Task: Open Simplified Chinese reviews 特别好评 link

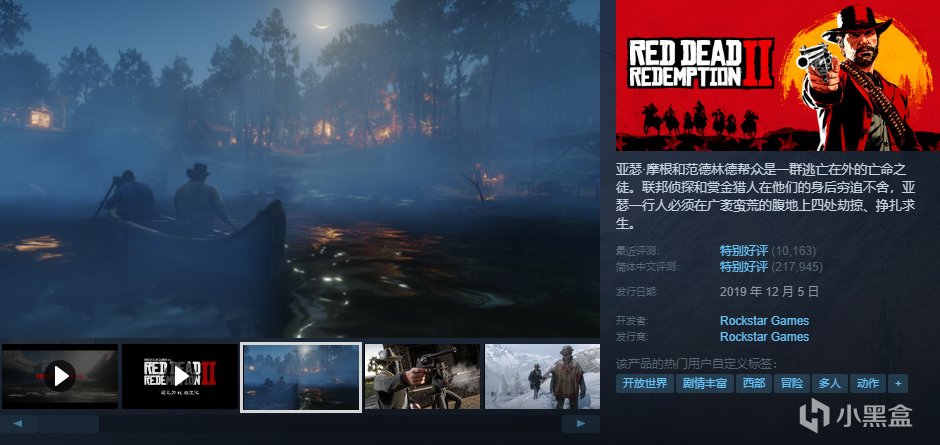Action: click(x=743, y=266)
